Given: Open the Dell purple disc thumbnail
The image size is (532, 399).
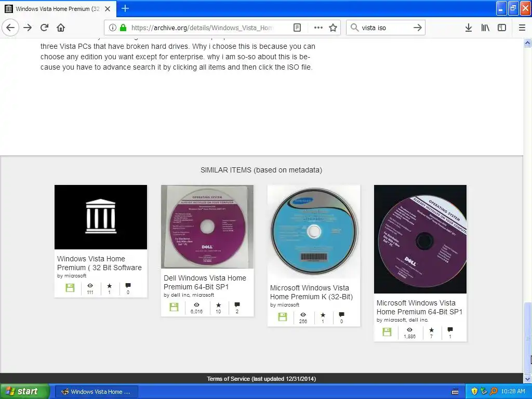Looking at the screenshot, I should click(x=207, y=227).
